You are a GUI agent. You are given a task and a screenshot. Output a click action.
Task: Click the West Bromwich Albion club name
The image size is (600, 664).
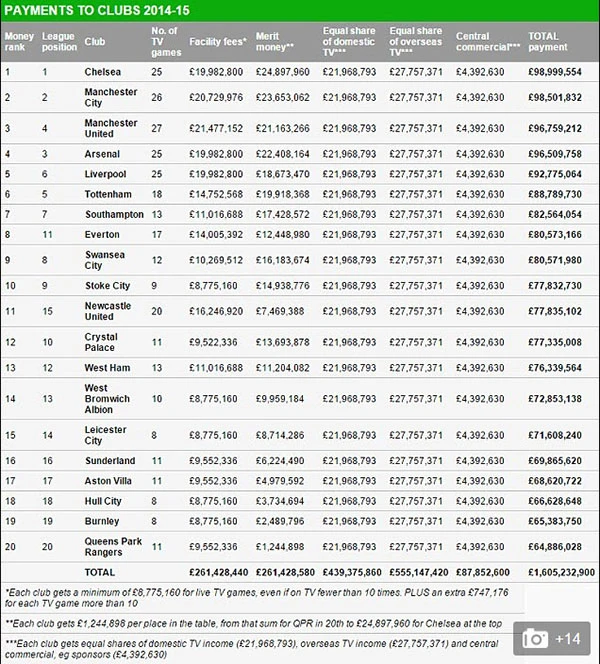(110, 398)
